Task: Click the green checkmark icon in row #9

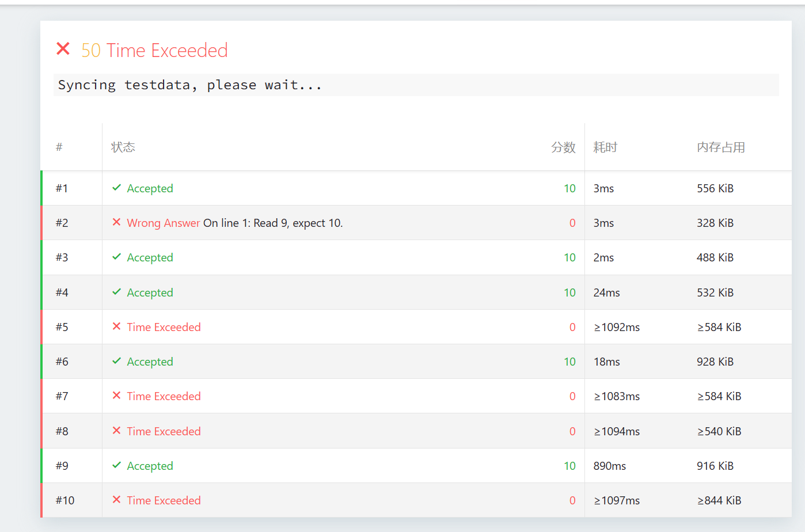Action: point(117,465)
